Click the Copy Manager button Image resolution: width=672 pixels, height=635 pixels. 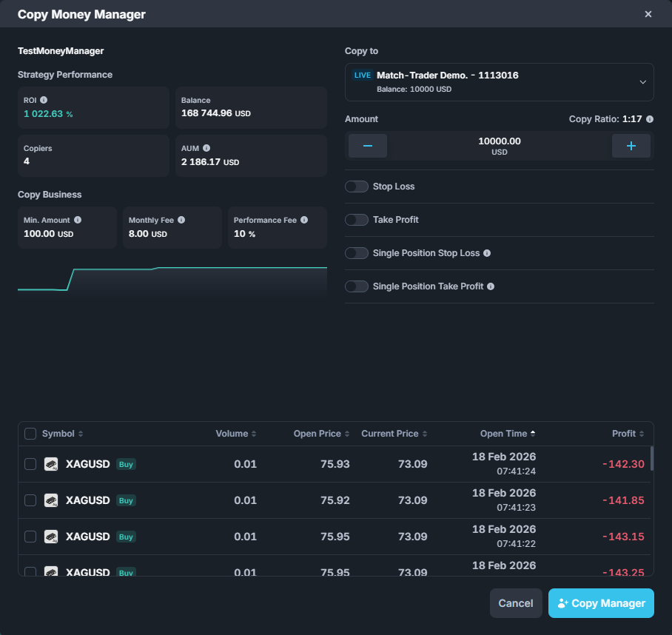click(601, 603)
